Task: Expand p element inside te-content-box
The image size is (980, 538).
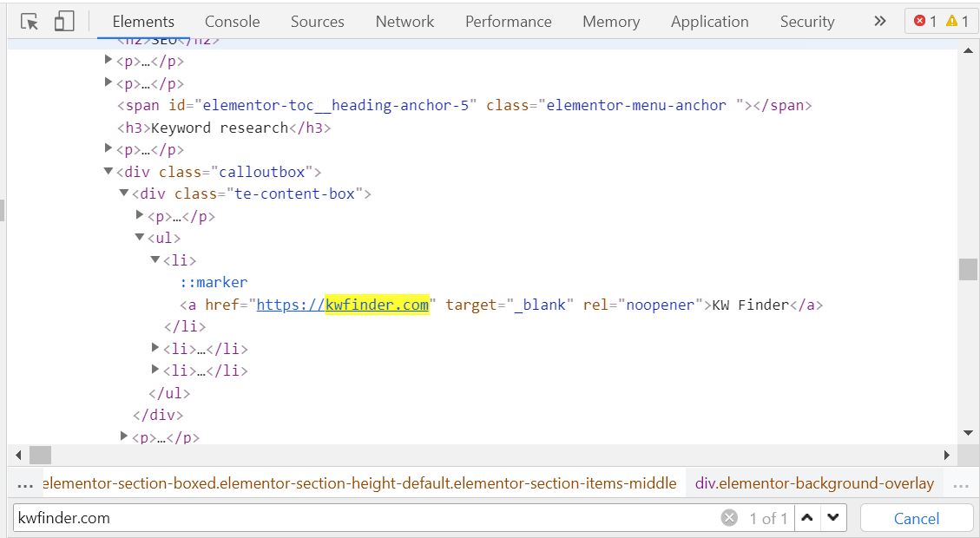Action: pos(140,215)
